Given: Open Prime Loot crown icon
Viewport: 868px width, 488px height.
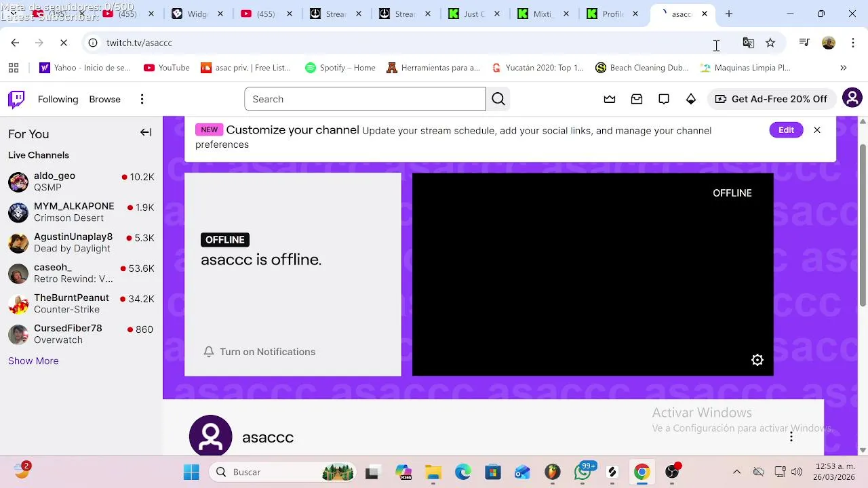Looking at the screenshot, I should point(610,99).
